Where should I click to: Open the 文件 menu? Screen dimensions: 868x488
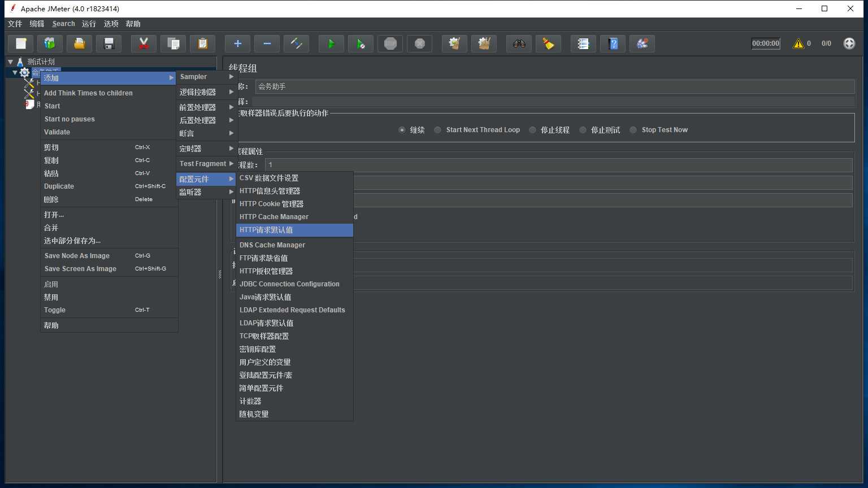[15, 24]
